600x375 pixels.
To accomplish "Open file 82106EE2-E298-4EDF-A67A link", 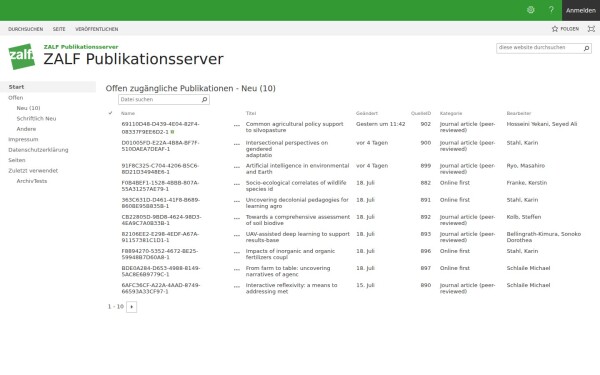I will [160, 237].
